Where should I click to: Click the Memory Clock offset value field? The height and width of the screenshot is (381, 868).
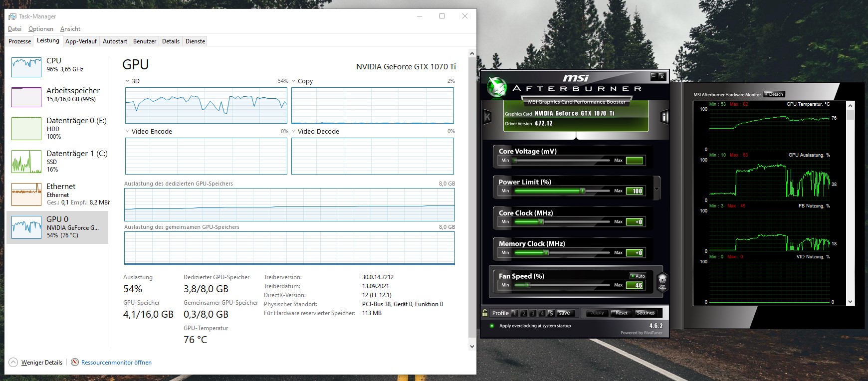(x=635, y=253)
